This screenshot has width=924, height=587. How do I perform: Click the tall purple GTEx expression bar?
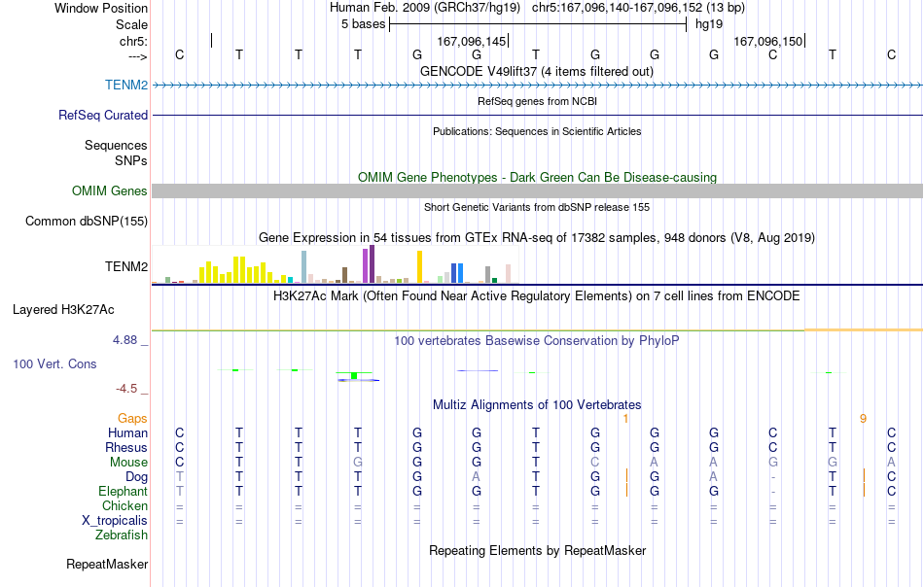372,264
